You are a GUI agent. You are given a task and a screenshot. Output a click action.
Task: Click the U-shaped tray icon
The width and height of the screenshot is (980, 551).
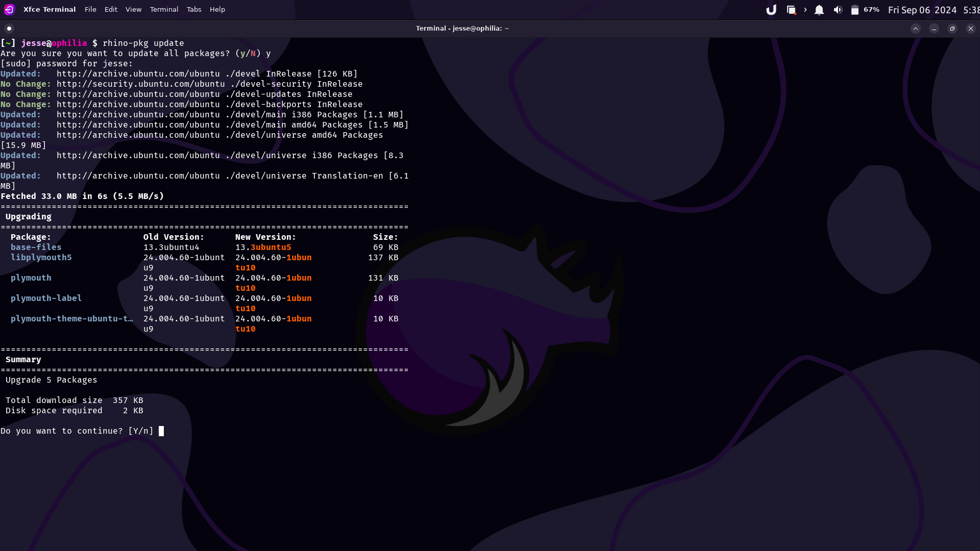771,10
